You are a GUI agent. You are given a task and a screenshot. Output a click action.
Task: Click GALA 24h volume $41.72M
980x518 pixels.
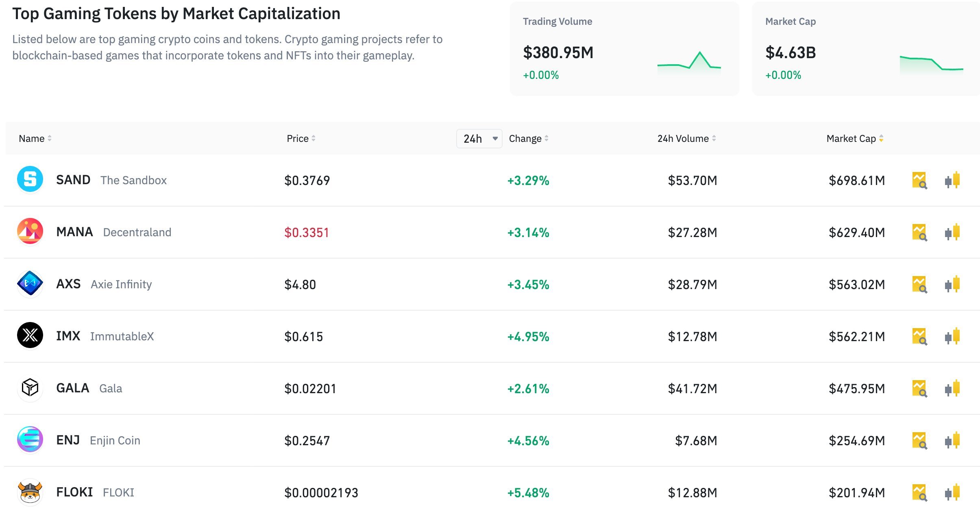point(693,388)
